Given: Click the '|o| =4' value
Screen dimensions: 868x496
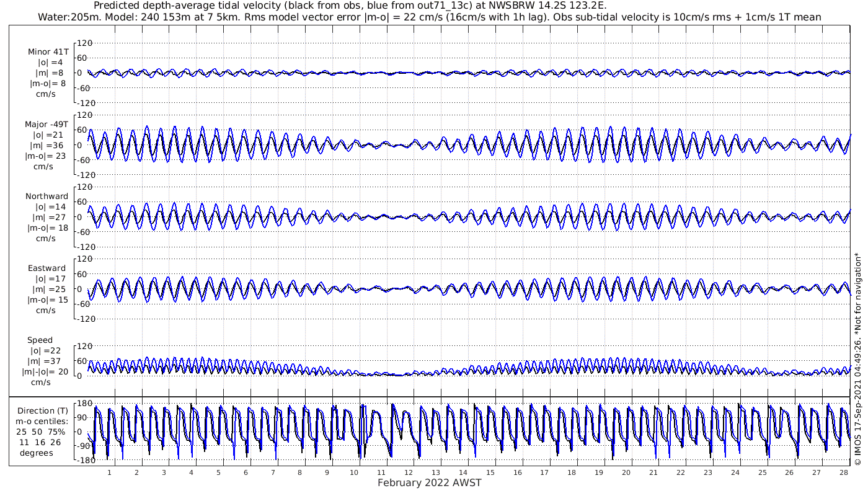Looking at the screenshot, I should pyautogui.click(x=50, y=63).
